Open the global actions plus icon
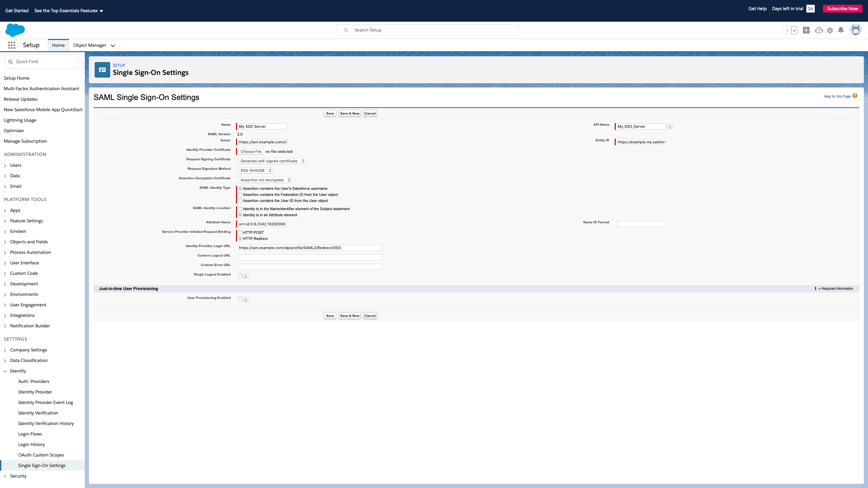This screenshot has width=868, height=488. 806,30
